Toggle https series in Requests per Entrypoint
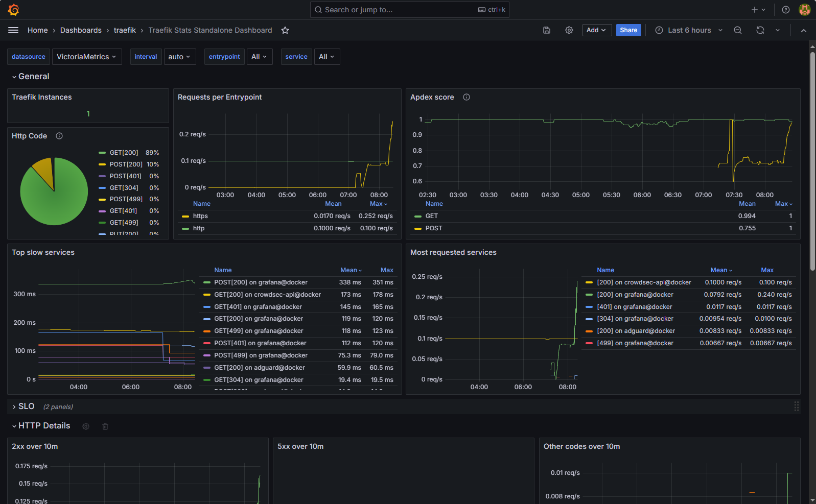816x504 pixels. [x=200, y=216]
